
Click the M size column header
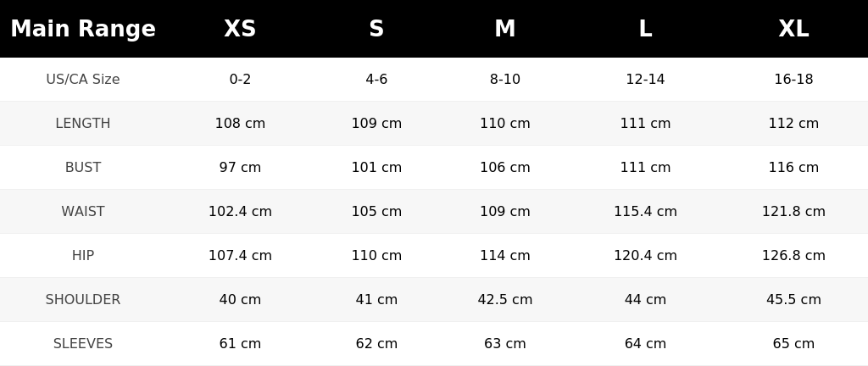click(505, 29)
